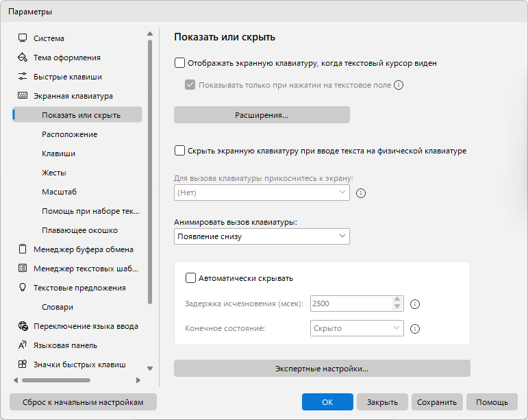528x420 pixels.
Task: Click info icon beside the (Нет) dropdown
Action: point(361,193)
